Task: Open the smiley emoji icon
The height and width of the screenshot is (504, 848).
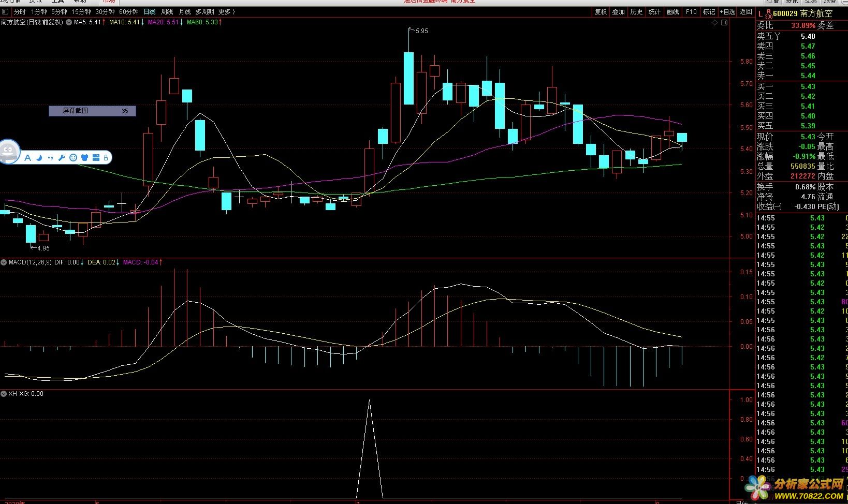Action: coord(73,158)
